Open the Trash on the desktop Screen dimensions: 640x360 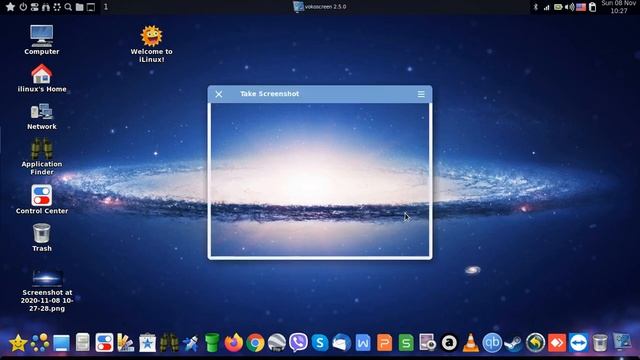click(42, 238)
